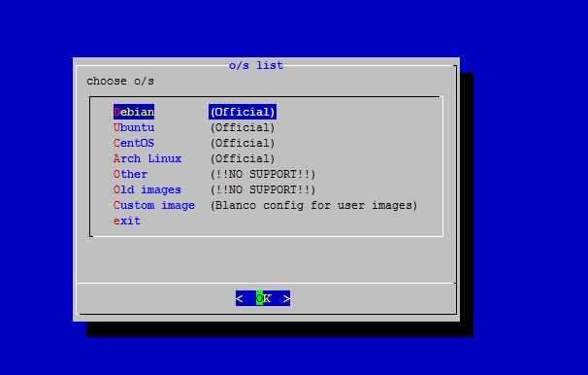Click the (Official) label for Arch Linux
The image size is (588, 375).
[243, 158]
